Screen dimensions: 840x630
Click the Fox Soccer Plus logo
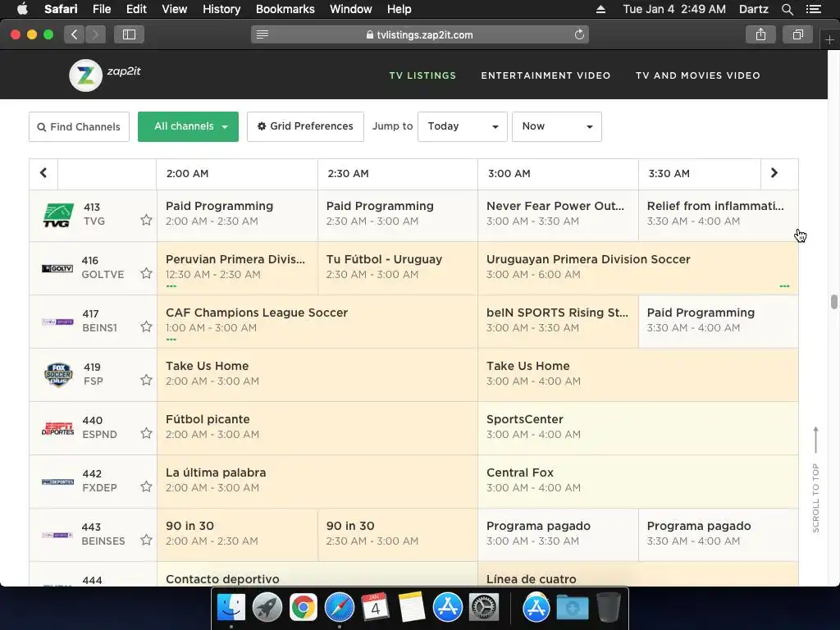(x=58, y=374)
